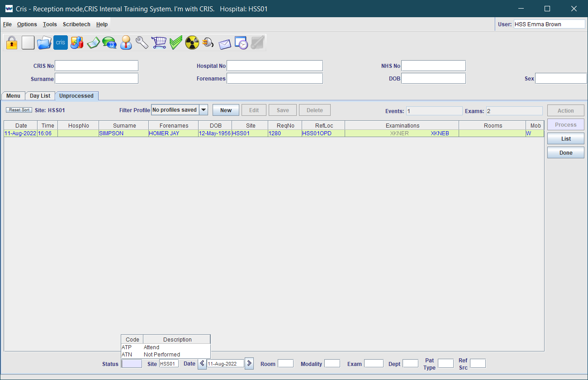The height and width of the screenshot is (380, 588).
Task: Click the green double checkmark icon
Action: coord(175,43)
